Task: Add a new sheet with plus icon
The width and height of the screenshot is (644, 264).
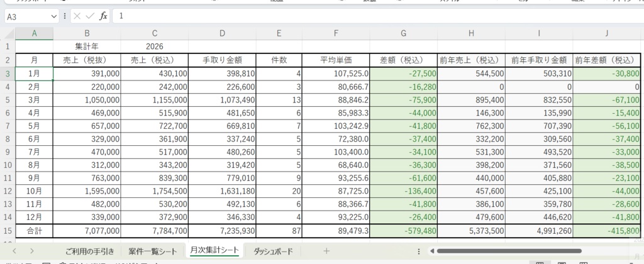Action: click(326, 251)
